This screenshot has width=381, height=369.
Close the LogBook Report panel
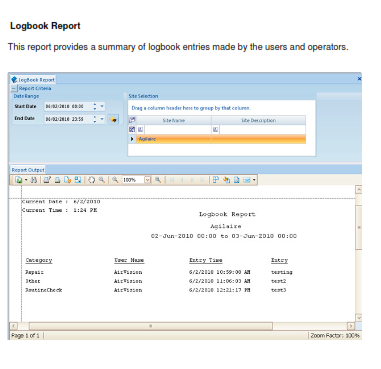coord(359,79)
